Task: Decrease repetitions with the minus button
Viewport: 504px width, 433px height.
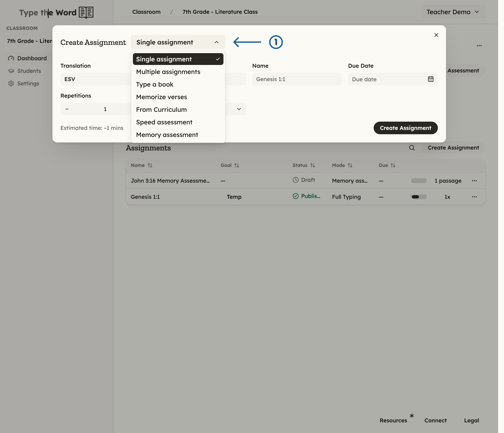Action: click(x=67, y=109)
